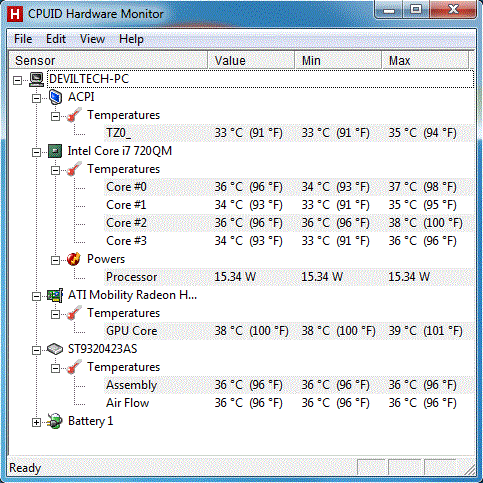The width and height of the screenshot is (483, 483).
Task: Open the Help menu
Action: (131, 39)
